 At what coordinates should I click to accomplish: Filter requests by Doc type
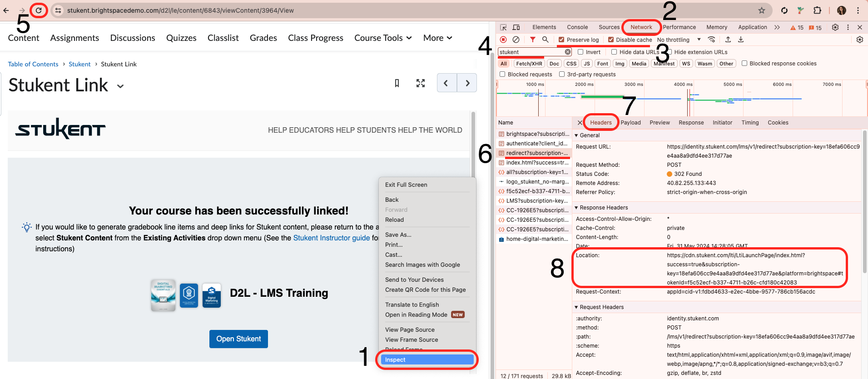click(x=554, y=64)
